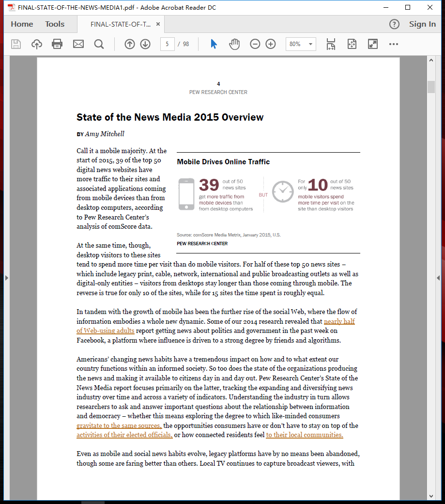Go to next page arrow
The width and height of the screenshot is (445, 504).
point(145,44)
